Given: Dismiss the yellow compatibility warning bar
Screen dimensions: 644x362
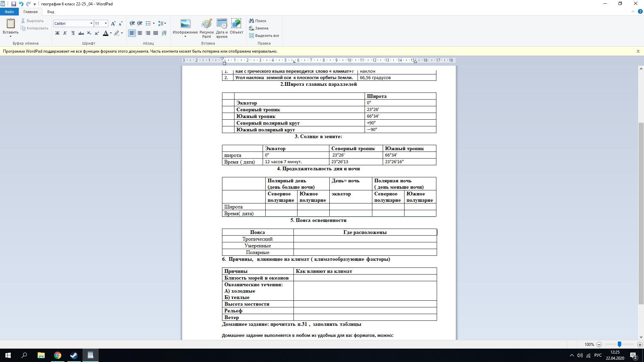Looking at the screenshot, I should (638, 51).
